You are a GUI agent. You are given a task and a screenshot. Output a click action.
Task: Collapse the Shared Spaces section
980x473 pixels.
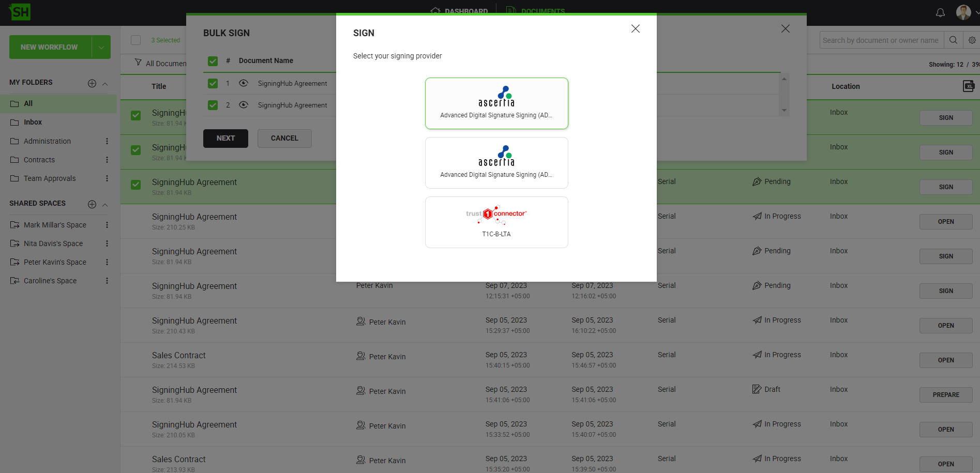105,205
